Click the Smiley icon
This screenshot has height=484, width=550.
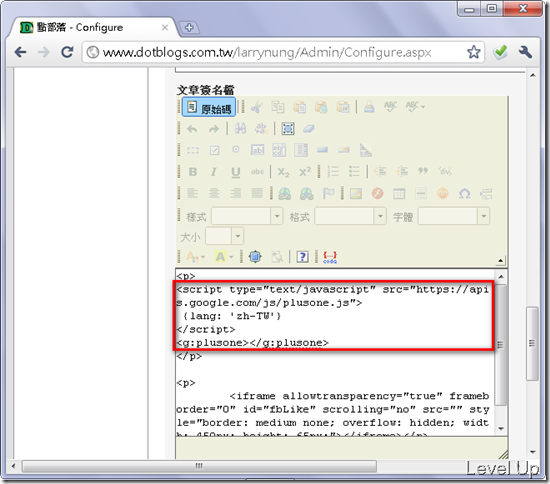tap(443, 194)
